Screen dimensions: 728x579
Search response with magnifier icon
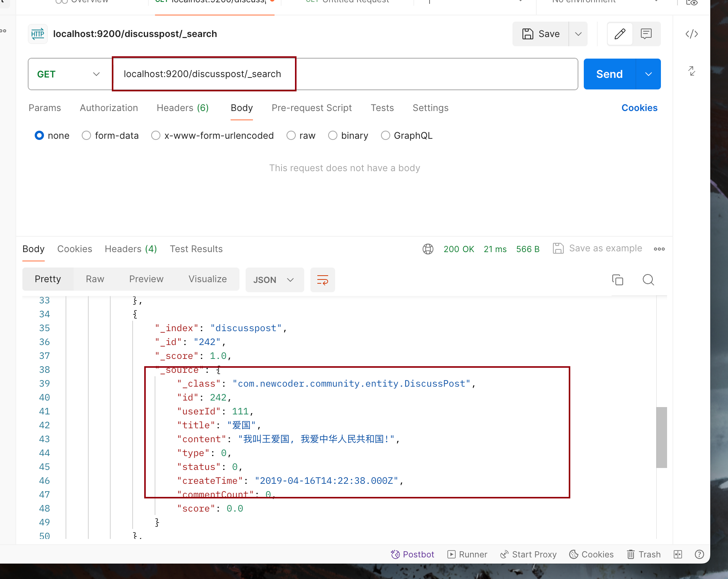click(649, 280)
